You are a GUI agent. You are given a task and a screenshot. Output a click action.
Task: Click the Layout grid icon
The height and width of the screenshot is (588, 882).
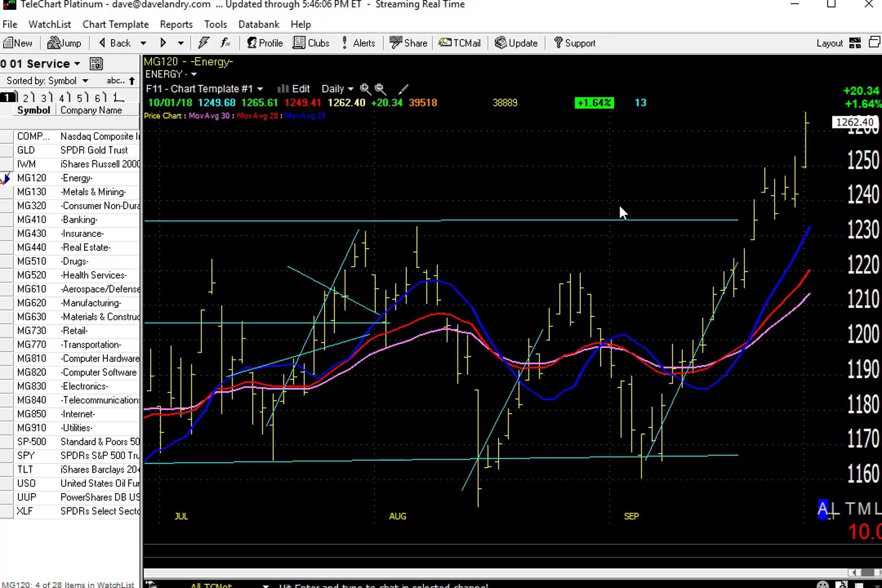855,43
